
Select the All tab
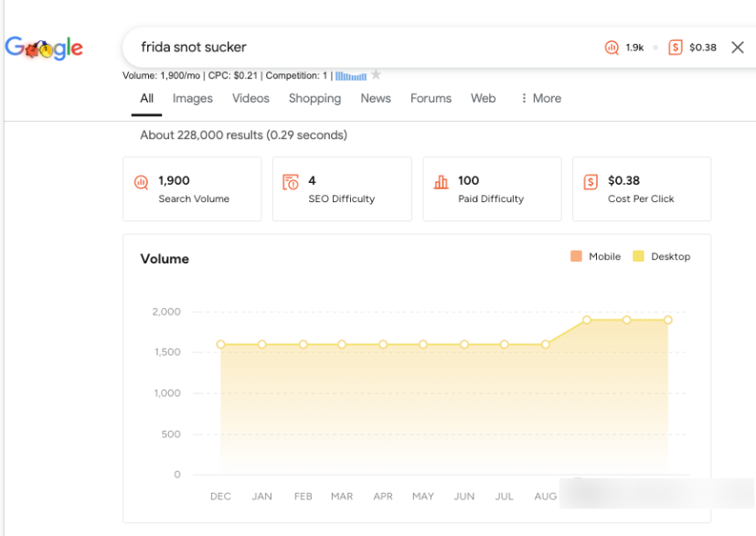pyautogui.click(x=146, y=99)
